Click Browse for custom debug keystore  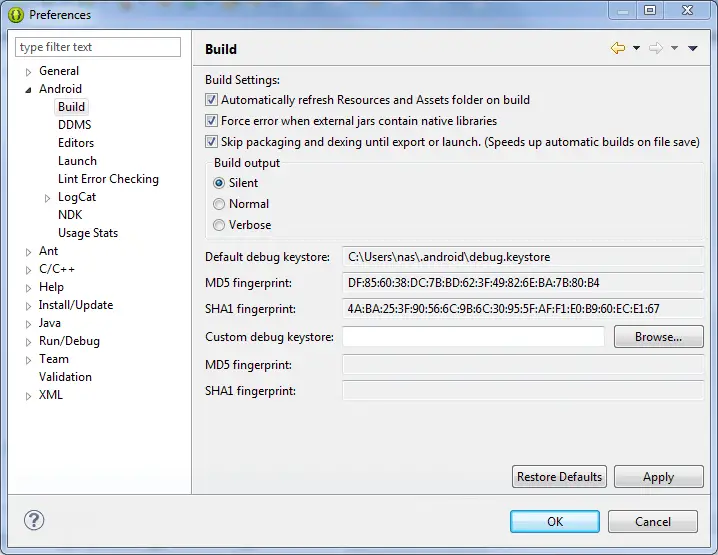[658, 337]
